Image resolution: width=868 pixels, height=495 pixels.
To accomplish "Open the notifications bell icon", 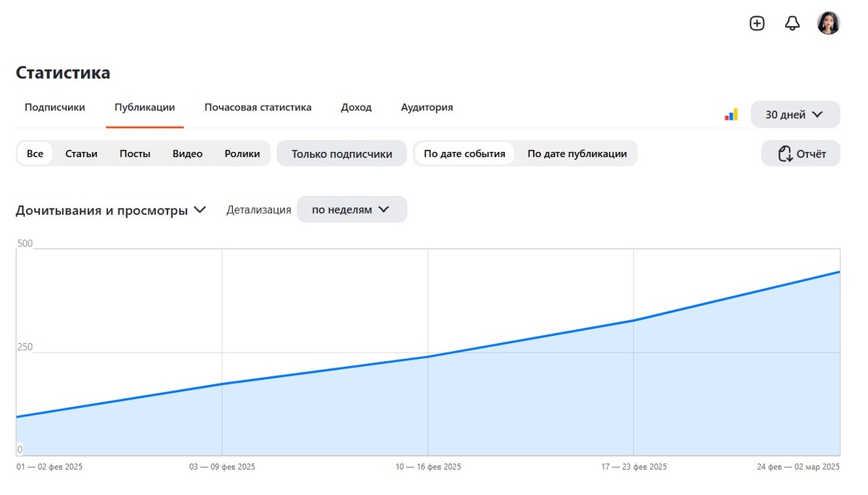I will pos(792,23).
